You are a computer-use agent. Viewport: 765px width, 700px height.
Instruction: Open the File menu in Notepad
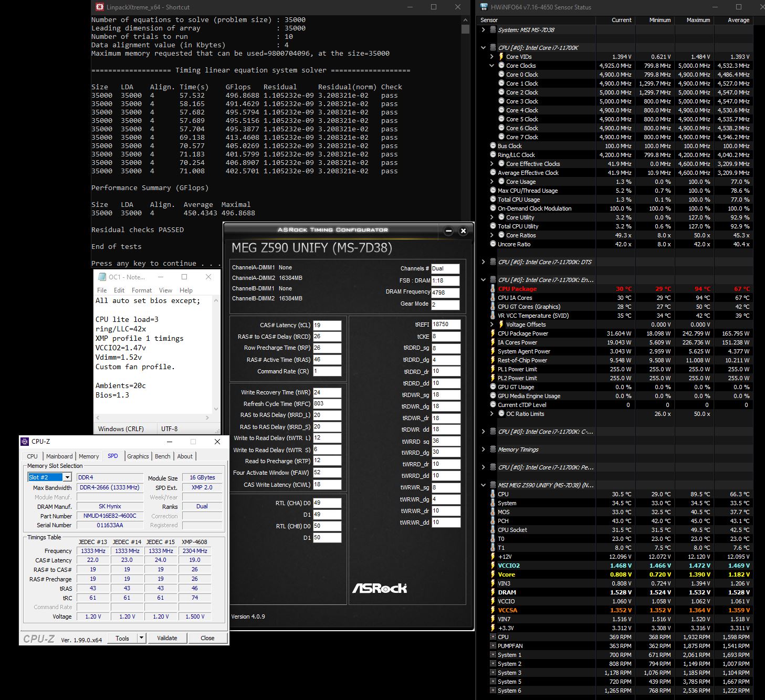point(102,290)
